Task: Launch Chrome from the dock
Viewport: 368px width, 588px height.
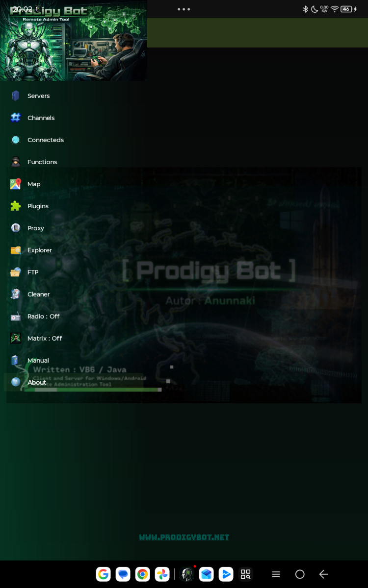Action: 143,574
